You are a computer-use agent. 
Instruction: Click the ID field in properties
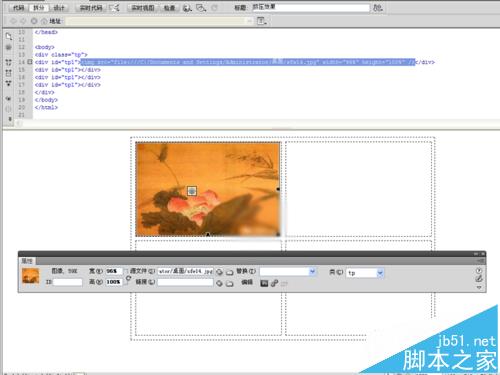67,282
